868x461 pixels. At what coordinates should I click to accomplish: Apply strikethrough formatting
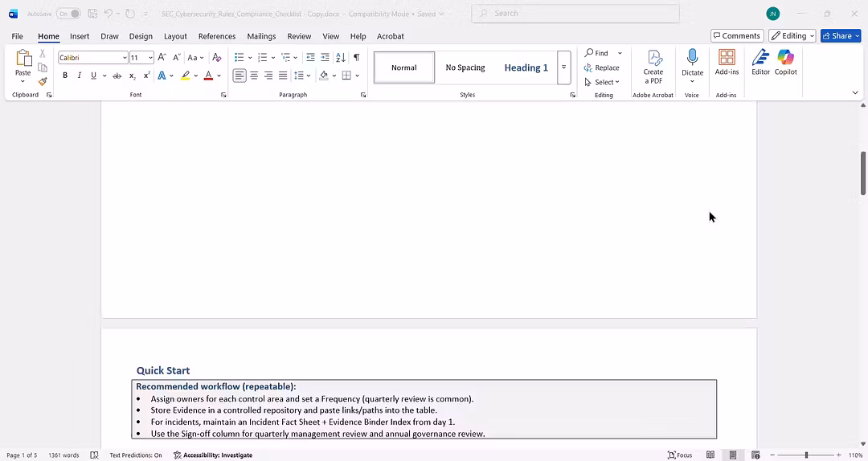(x=117, y=75)
